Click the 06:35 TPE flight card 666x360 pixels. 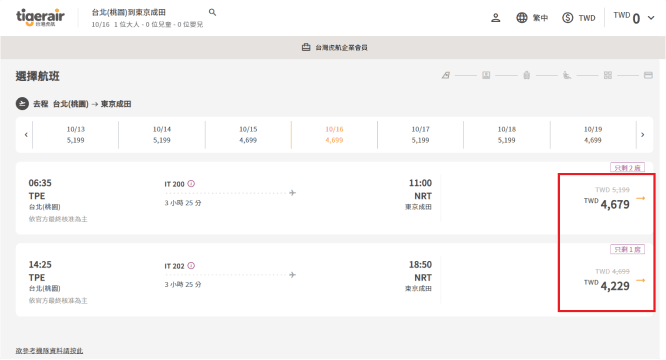coord(334,198)
